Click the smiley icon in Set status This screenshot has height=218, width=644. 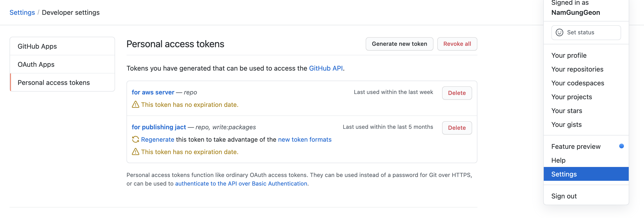559,32
